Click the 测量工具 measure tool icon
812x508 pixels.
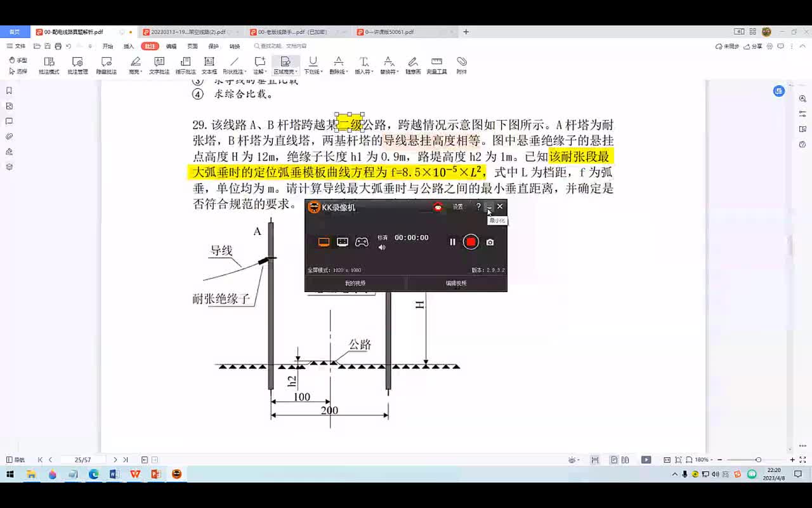[x=436, y=65]
